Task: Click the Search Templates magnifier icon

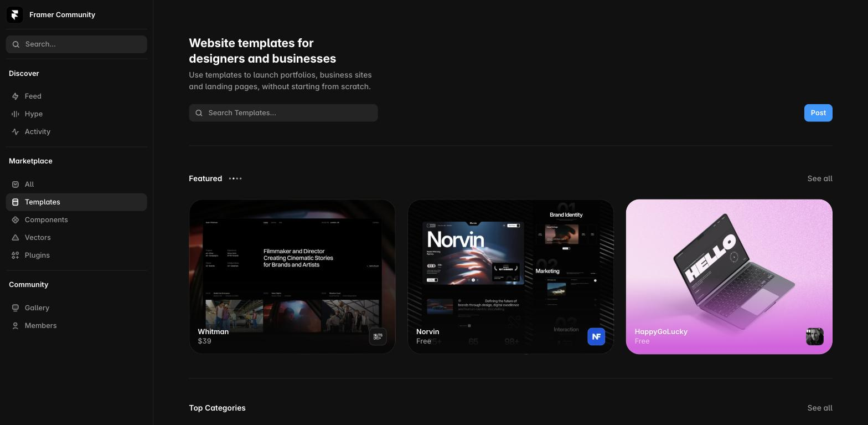Action: point(199,113)
